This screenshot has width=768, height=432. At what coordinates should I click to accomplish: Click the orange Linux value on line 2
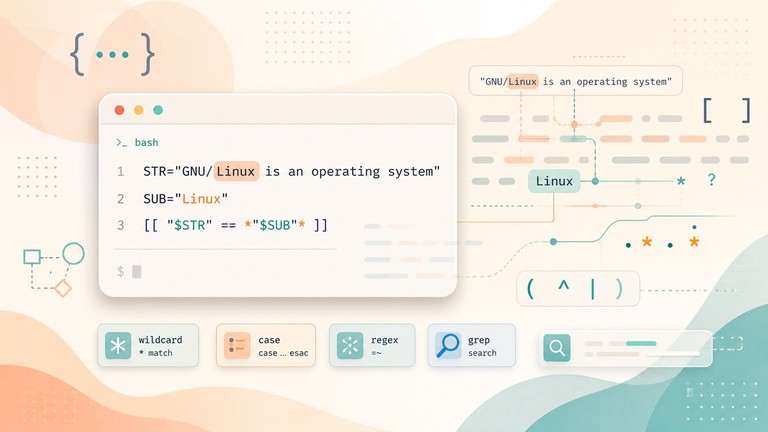click(202, 199)
